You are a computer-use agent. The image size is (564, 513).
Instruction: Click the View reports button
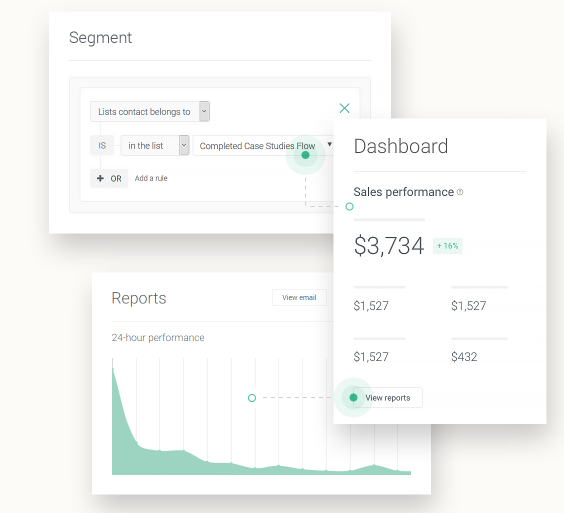point(388,398)
